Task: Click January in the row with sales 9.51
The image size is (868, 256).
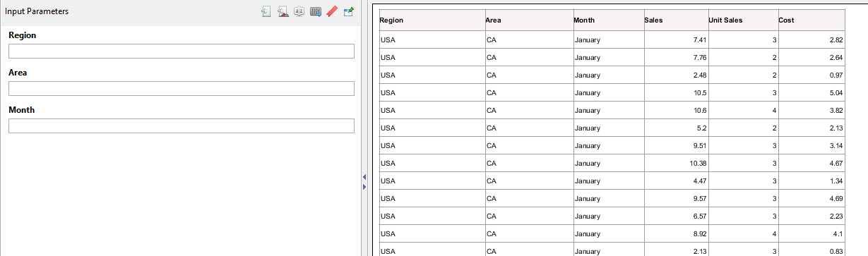Action: coord(588,145)
